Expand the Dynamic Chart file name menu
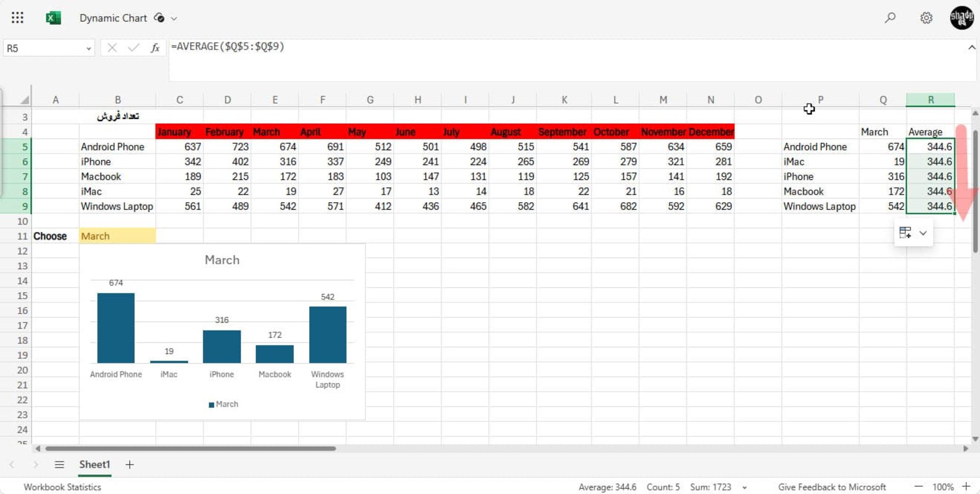This screenshot has height=494, width=980. [174, 18]
